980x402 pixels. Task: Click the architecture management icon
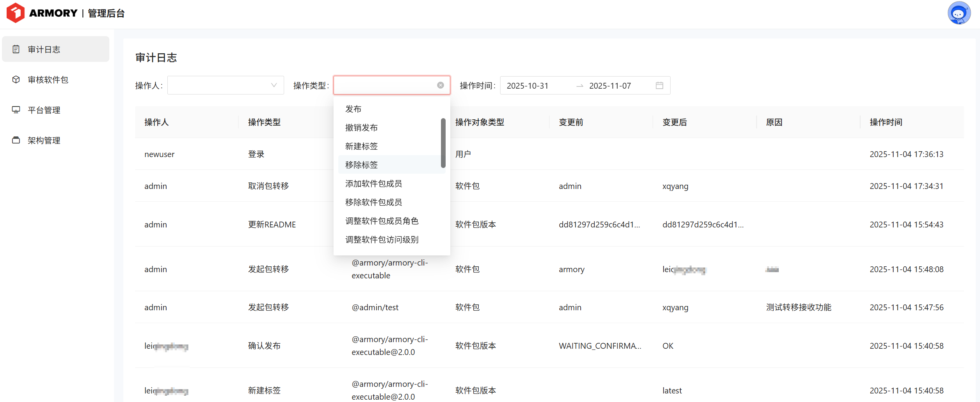[16, 140]
